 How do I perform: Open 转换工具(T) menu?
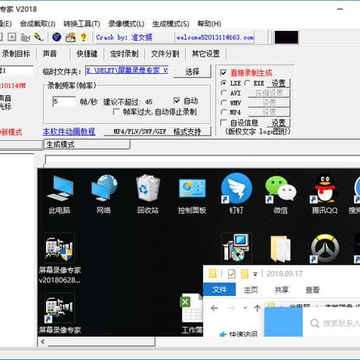(82, 24)
